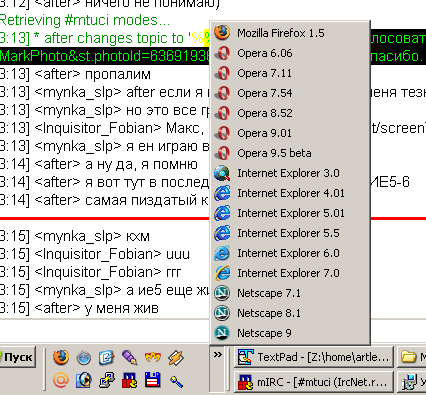This screenshot has height=395, width=426.
Task: Start Internet Explorer 5.5
Action: pyautogui.click(x=290, y=233)
